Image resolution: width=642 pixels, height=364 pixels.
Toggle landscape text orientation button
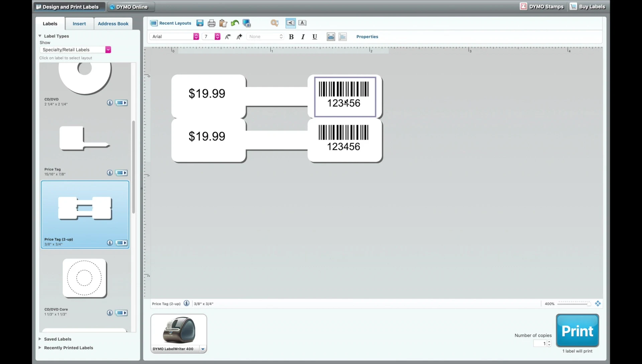tap(291, 23)
